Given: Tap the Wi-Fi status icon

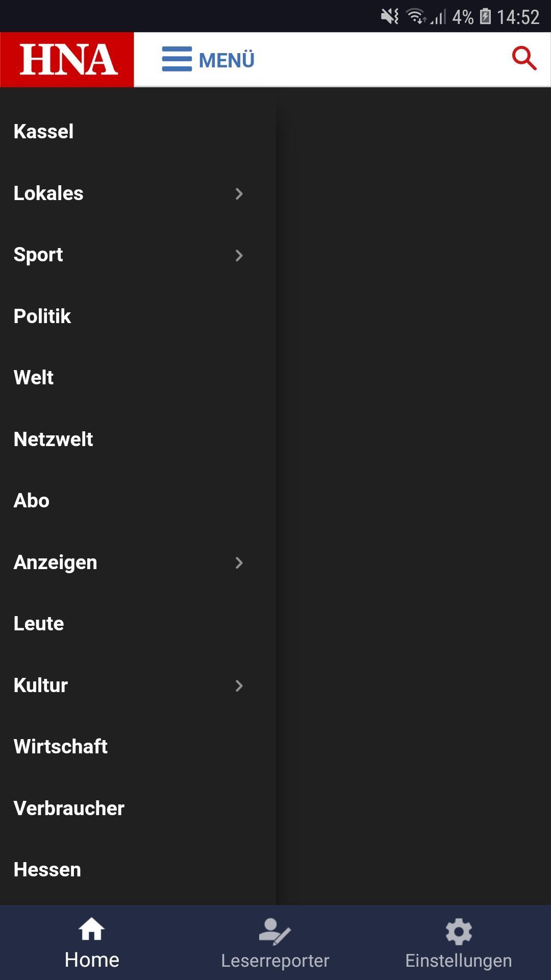Looking at the screenshot, I should pyautogui.click(x=415, y=17).
